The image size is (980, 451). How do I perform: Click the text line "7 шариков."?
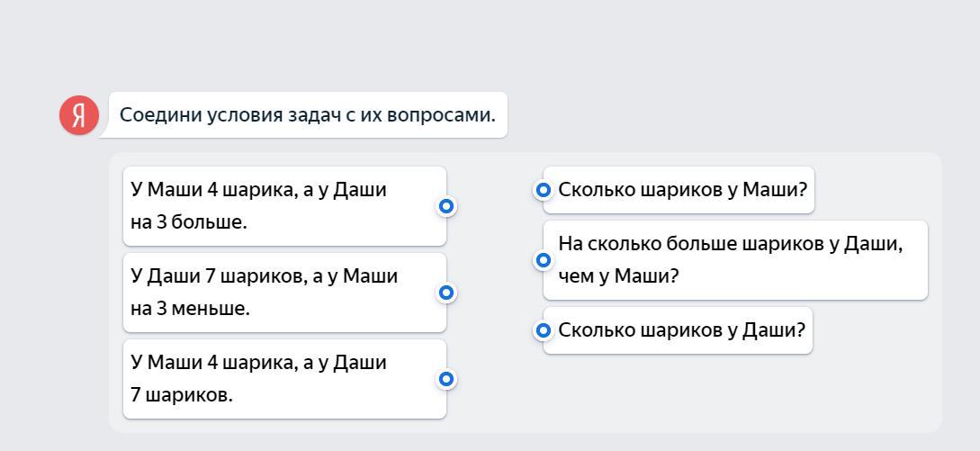[181, 395]
